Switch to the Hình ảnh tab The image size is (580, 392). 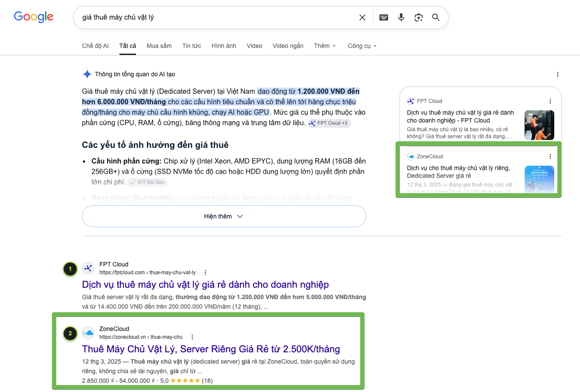tap(224, 46)
